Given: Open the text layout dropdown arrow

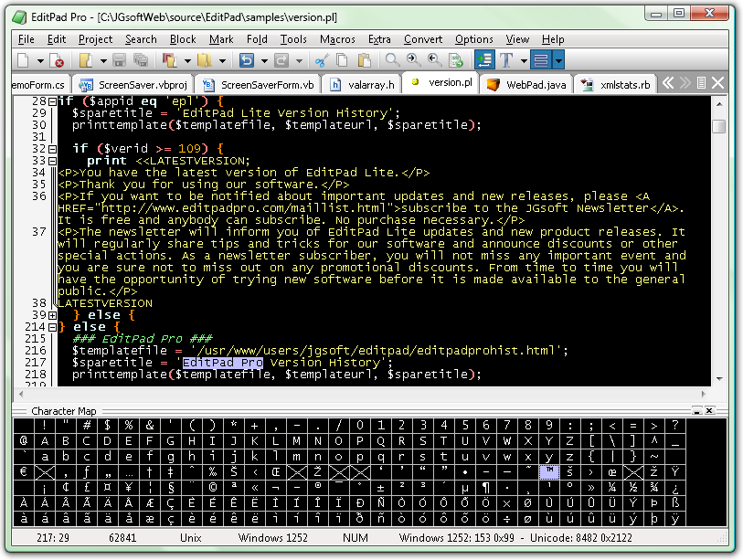Looking at the screenshot, I should 558,60.
